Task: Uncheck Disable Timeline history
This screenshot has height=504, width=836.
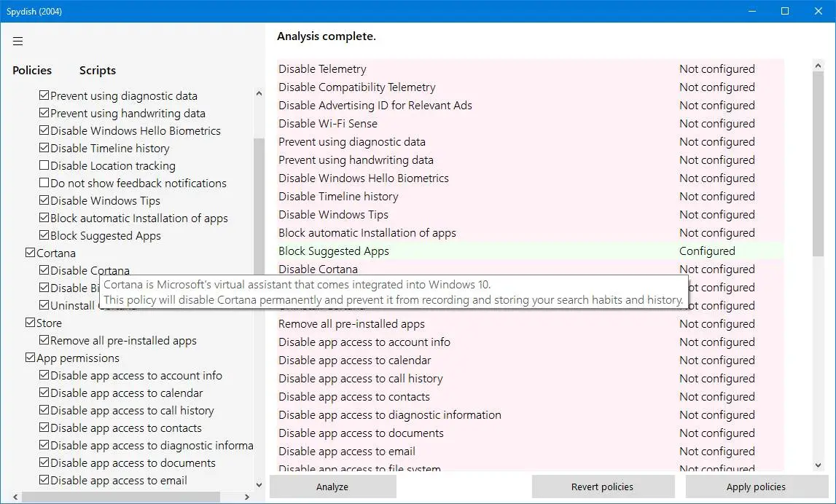Action: [x=44, y=149]
